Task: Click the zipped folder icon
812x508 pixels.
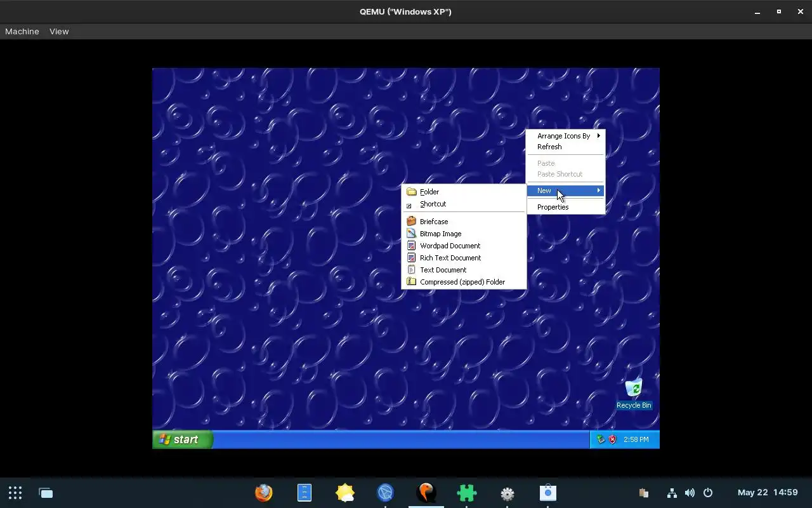Action: [411, 282]
